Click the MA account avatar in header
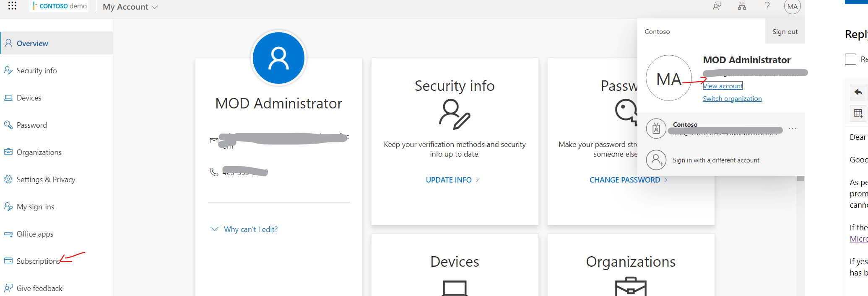This screenshot has width=868, height=296. (x=792, y=6)
